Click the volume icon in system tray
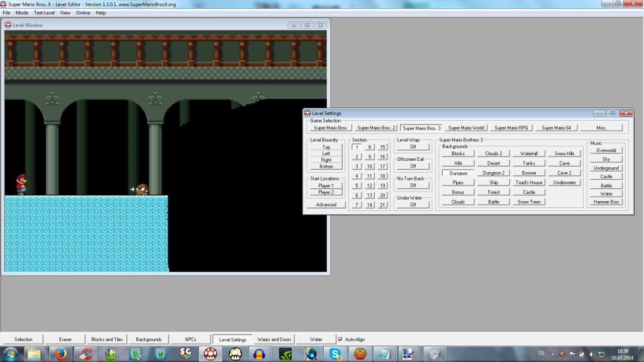Screen dimensions: 644x362 (591, 354)
